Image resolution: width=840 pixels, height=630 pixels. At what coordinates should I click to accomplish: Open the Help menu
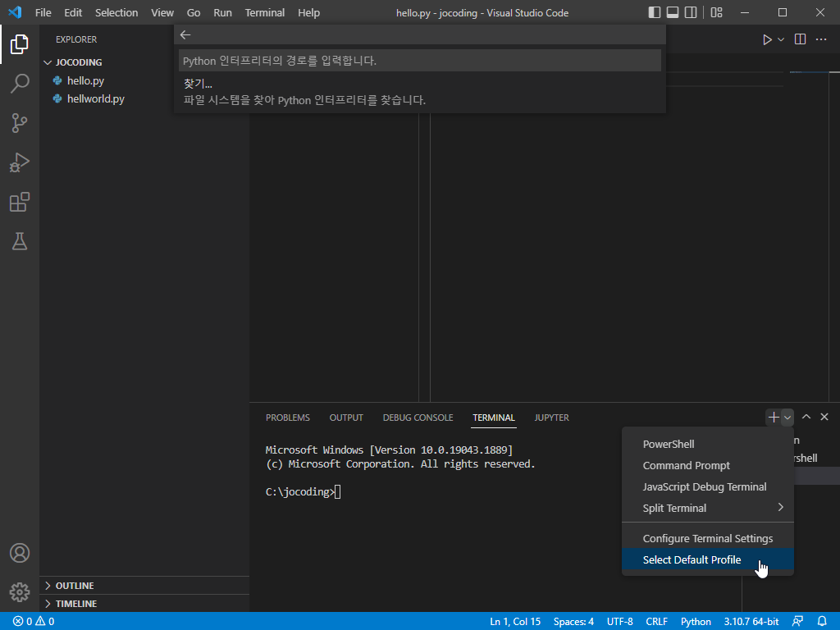point(308,12)
